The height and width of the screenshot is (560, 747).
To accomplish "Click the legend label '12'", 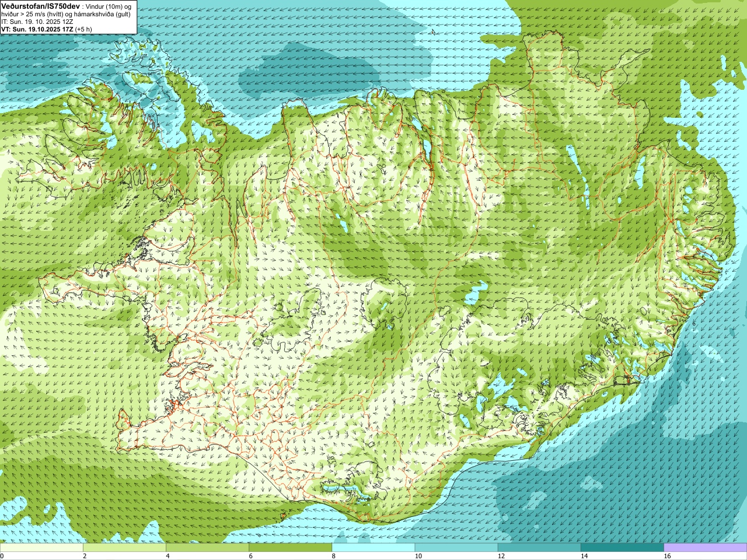I will [x=501, y=556].
